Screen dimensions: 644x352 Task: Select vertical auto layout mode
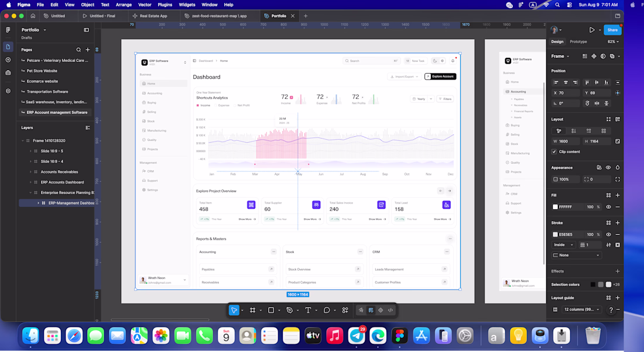(573, 131)
